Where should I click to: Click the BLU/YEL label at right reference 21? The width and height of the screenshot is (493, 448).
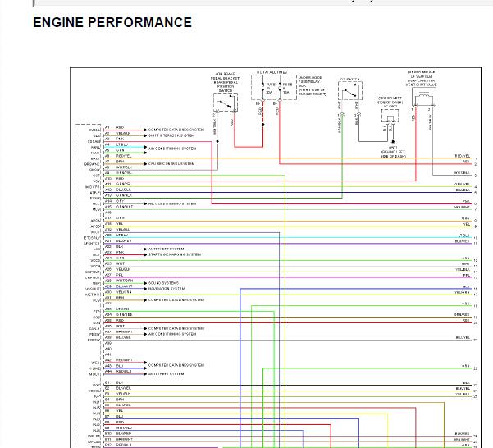coord(463,338)
